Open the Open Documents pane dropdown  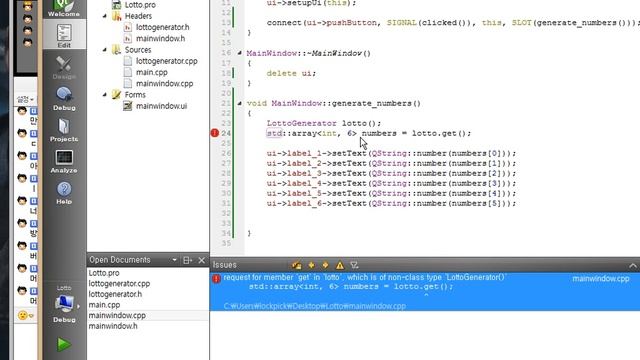click(175, 260)
